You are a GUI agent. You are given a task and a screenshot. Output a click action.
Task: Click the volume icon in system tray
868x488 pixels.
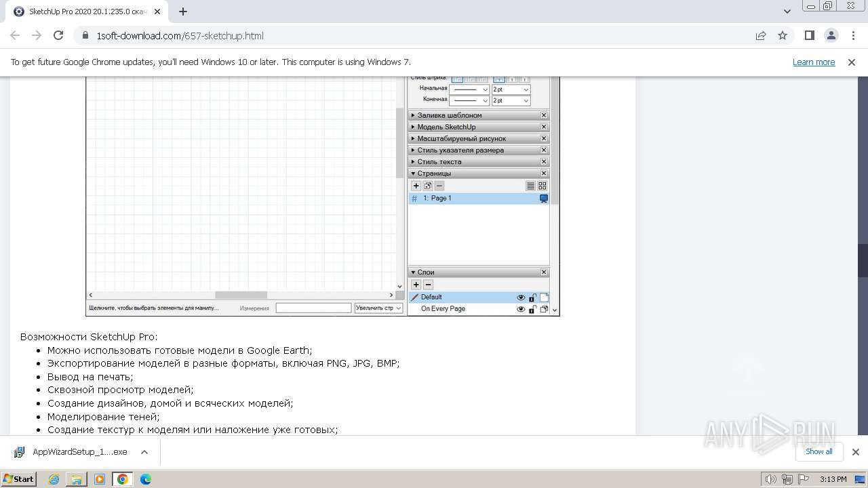[771, 479]
